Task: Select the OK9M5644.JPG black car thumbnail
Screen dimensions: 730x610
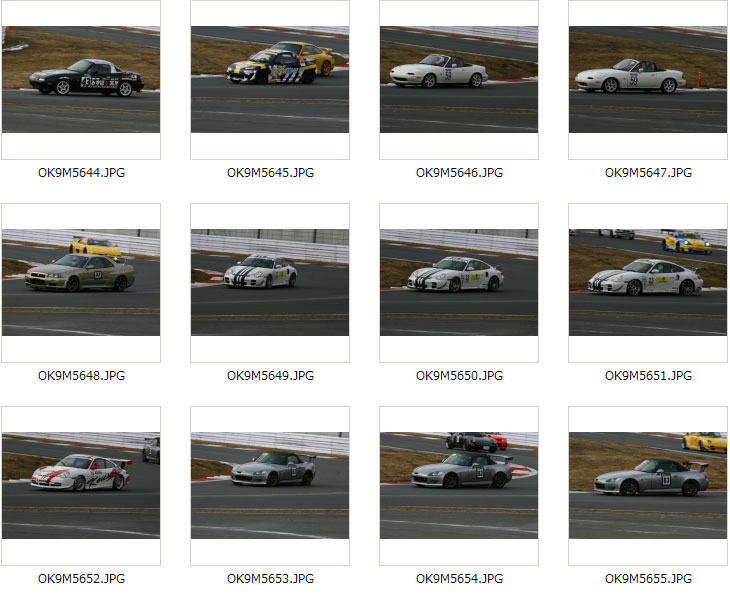Action: click(81, 80)
